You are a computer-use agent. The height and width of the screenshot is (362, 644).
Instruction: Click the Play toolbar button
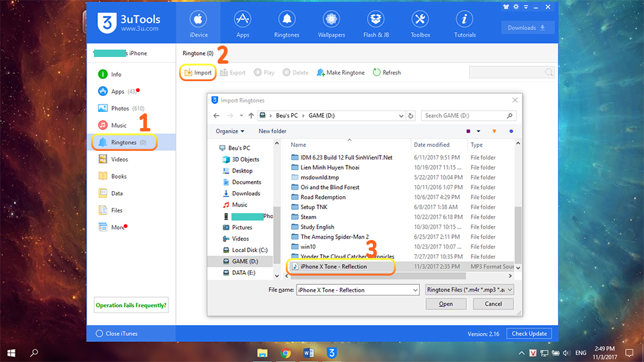point(264,72)
